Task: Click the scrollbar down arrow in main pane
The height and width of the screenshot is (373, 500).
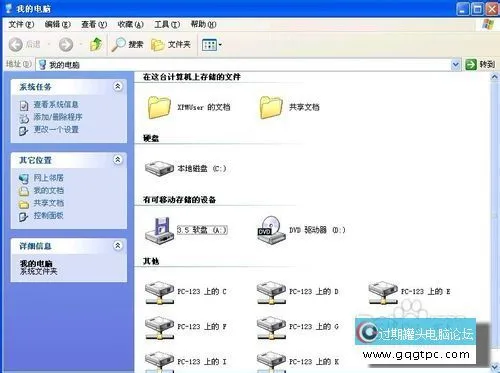Action: 495,367
